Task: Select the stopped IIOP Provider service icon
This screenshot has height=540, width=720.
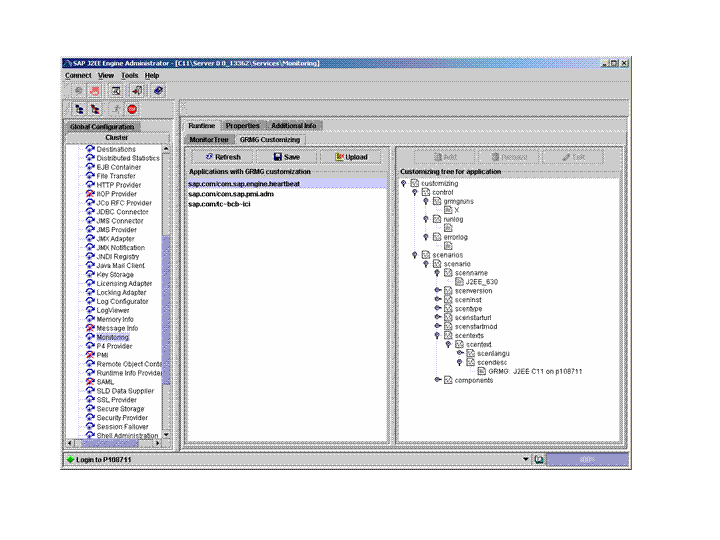Action: (90, 194)
